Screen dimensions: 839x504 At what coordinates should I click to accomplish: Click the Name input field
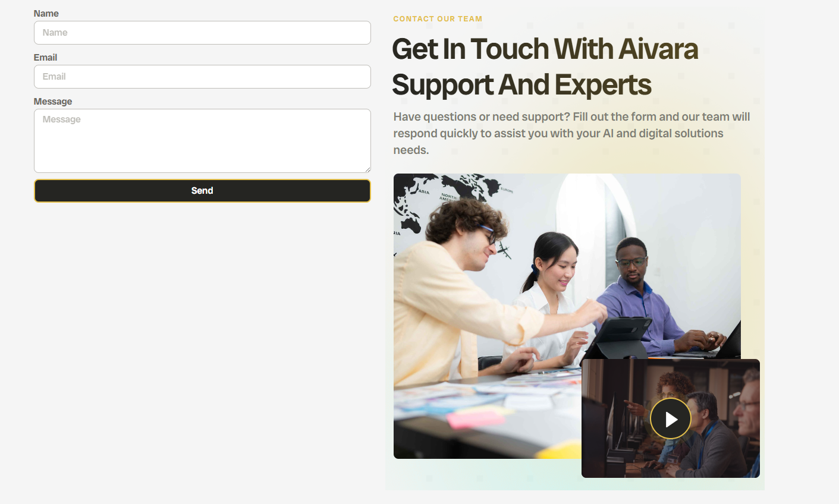pyautogui.click(x=202, y=33)
